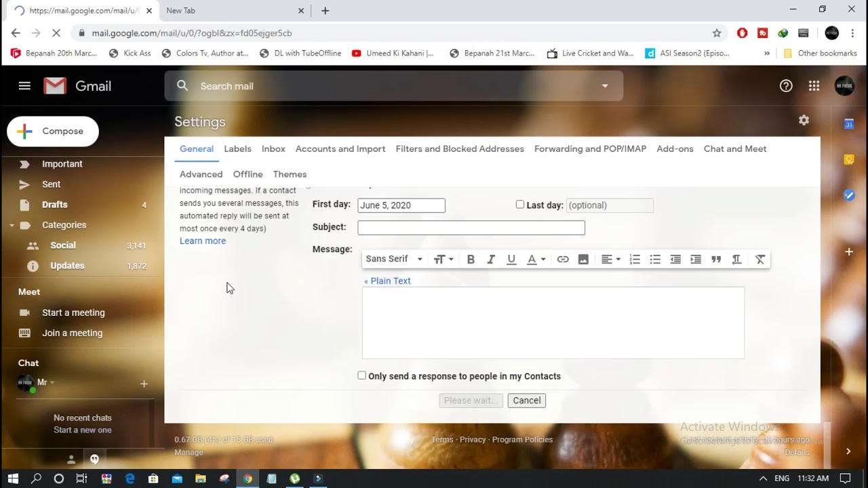Decrease indent of message text
The image size is (868, 488).
point(675,259)
